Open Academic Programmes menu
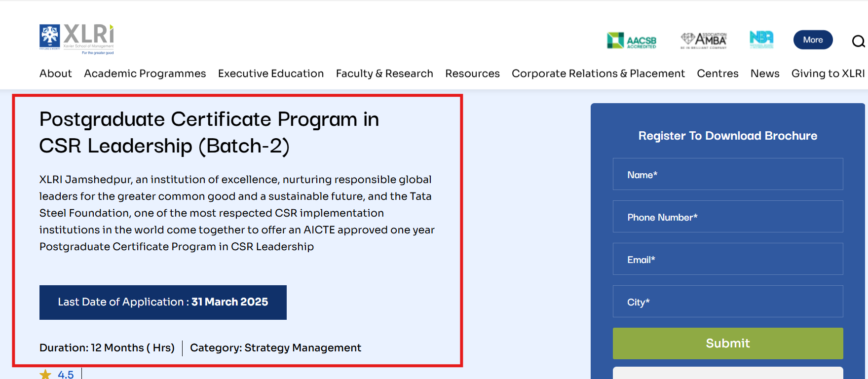 145,74
